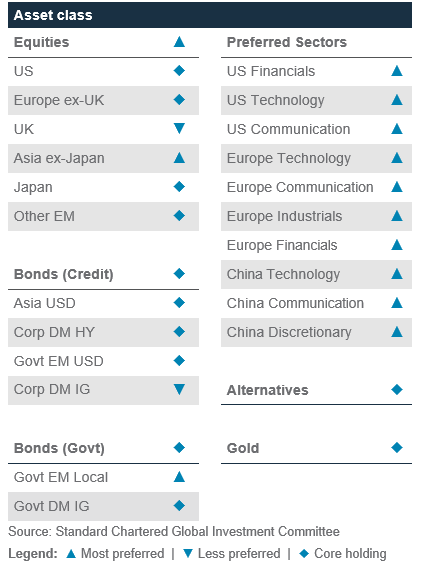Click the diamond icon beside Alternatives

(397, 389)
